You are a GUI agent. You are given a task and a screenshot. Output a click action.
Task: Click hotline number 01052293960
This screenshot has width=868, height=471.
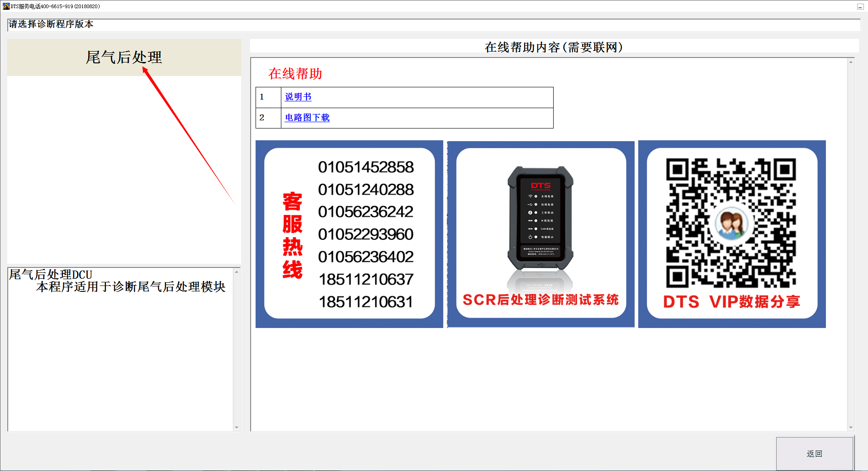365,234
